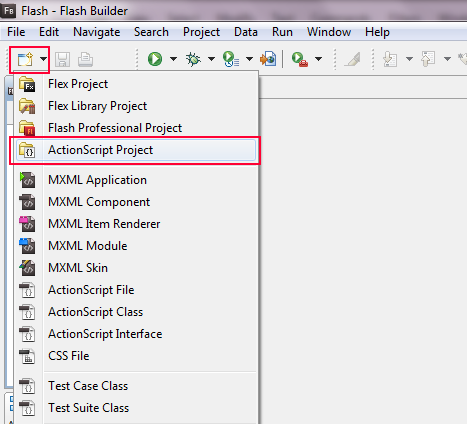Expand the Profile dropdown arrow
This screenshot has height=424, width=467.
(x=249, y=59)
